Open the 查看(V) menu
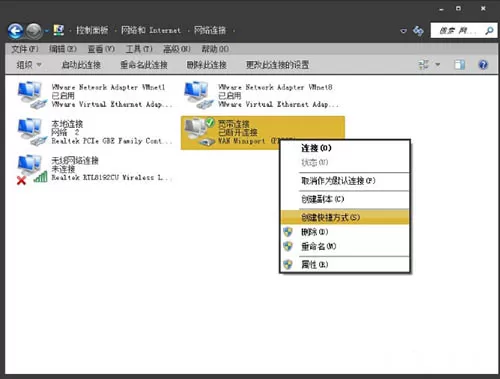The height and width of the screenshot is (379, 500). click(101, 49)
